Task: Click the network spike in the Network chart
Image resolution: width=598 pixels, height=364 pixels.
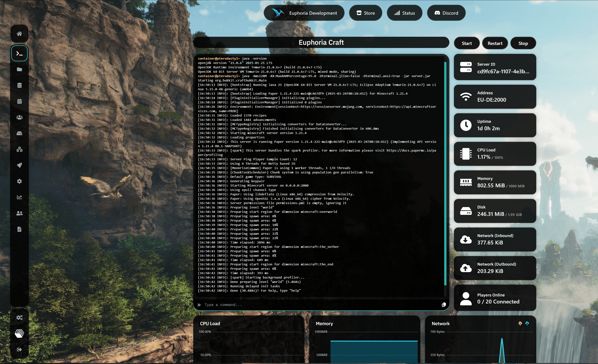Action: coord(502,350)
